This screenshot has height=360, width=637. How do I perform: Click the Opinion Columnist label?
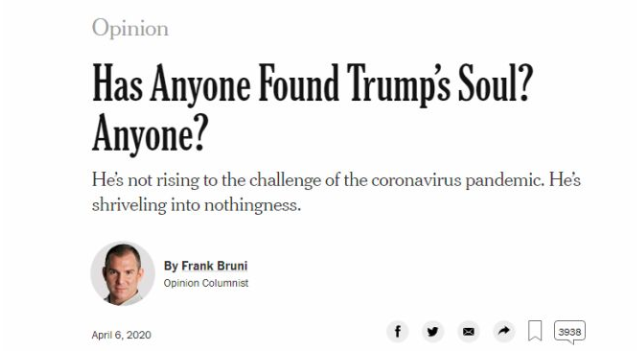tap(206, 283)
